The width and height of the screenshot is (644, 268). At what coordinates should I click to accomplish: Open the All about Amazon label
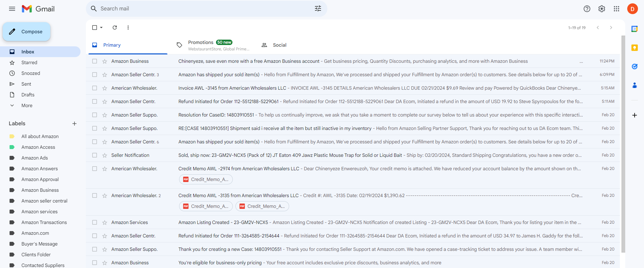click(40, 136)
